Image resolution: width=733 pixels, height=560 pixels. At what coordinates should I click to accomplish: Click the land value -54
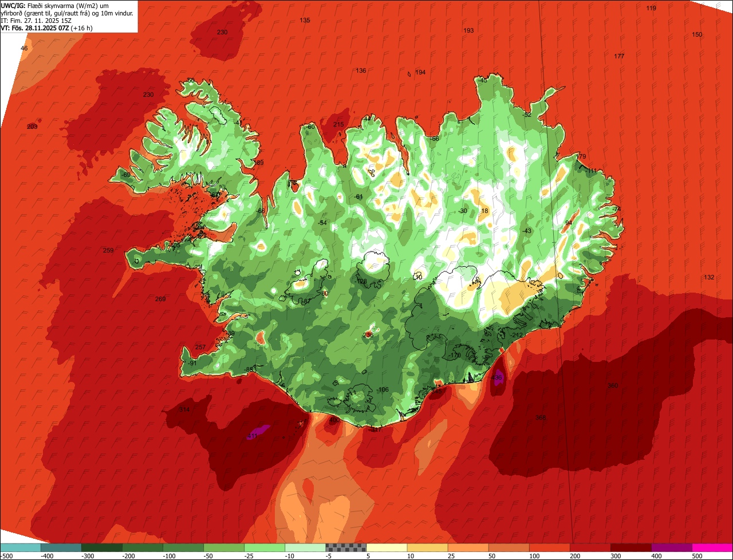[x=322, y=223]
